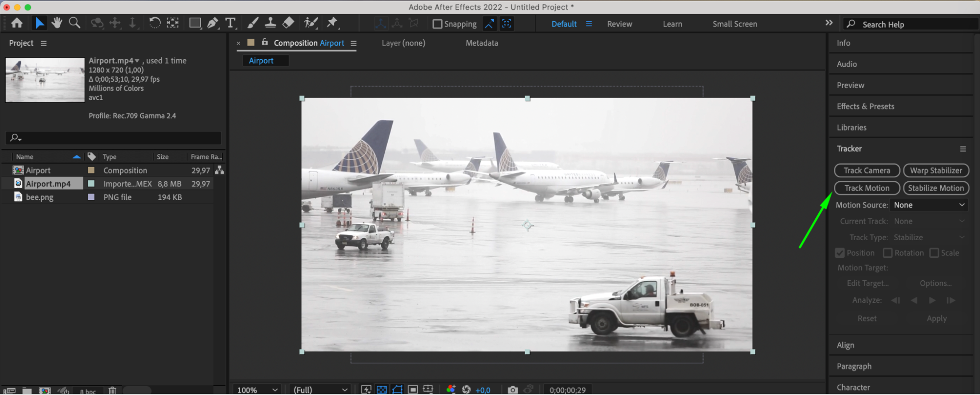Enable the Snapping checkbox
Viewport: 980px width, 395px height.
click(x=437, y=24)
